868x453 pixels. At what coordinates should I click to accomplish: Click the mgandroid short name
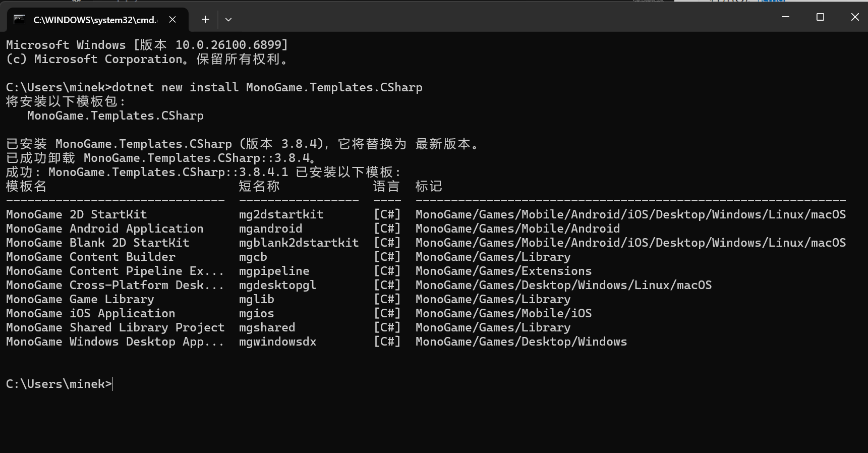click(271, 229)
